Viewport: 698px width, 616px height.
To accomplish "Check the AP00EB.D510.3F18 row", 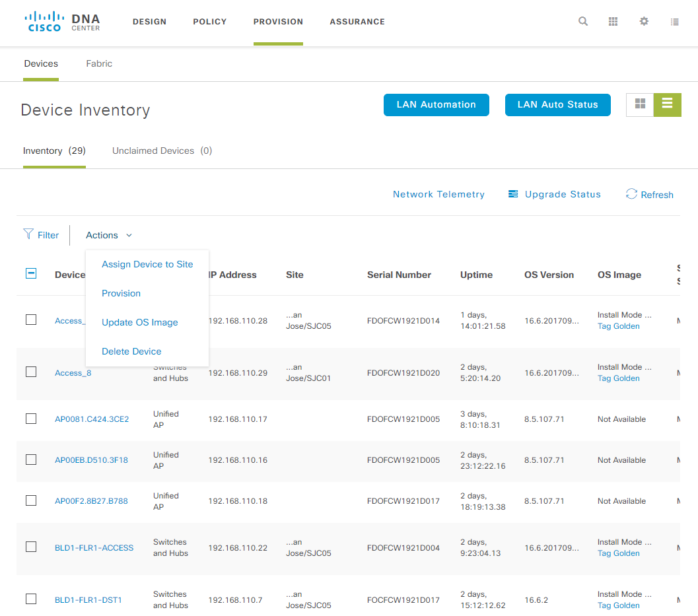I will pyautogui.click(x=31, y=460).
